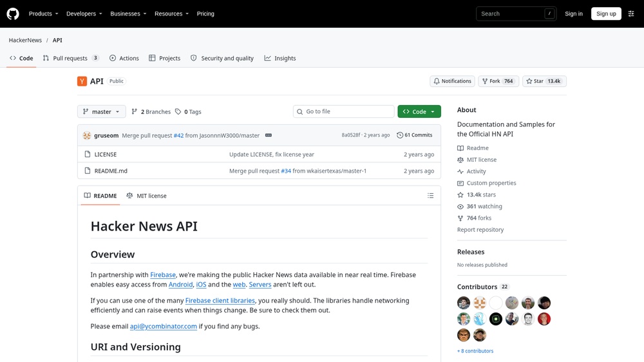Open the Servers link
This screenshot has height=362, width=644.
(260, 284)
